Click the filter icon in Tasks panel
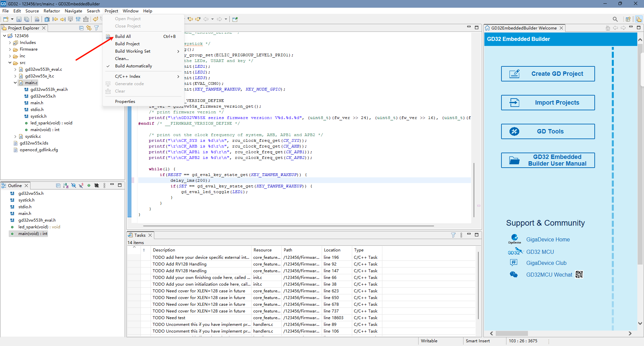Image resolution: width=644 pixels, height=346 pixels. [x=453, y=235]
